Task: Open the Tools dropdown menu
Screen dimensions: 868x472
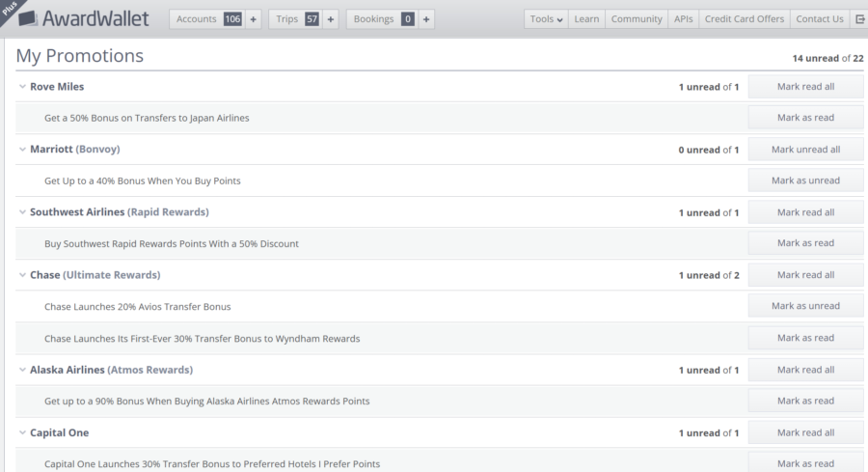Action: [x=546, y=19]
